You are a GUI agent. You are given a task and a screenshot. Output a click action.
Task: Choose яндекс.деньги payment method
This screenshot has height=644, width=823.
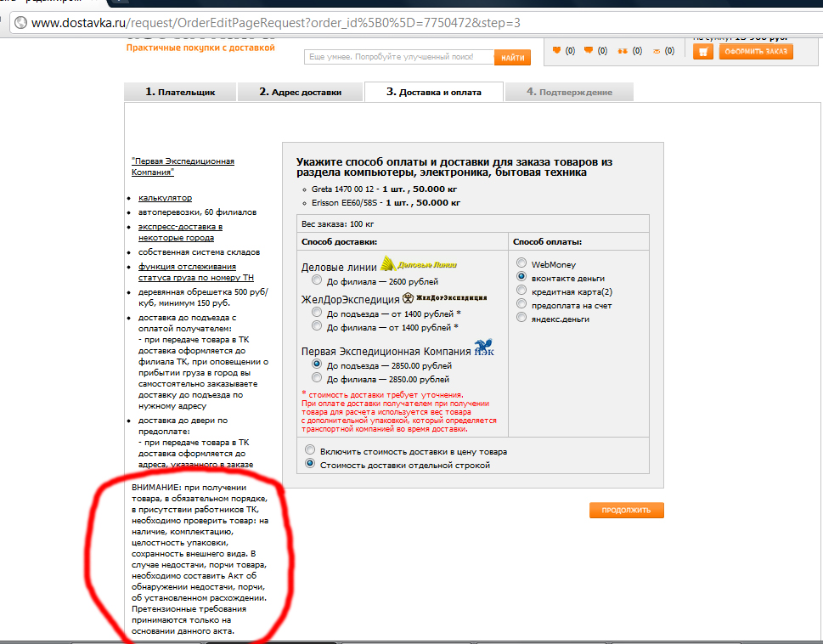tap(521, 317)
